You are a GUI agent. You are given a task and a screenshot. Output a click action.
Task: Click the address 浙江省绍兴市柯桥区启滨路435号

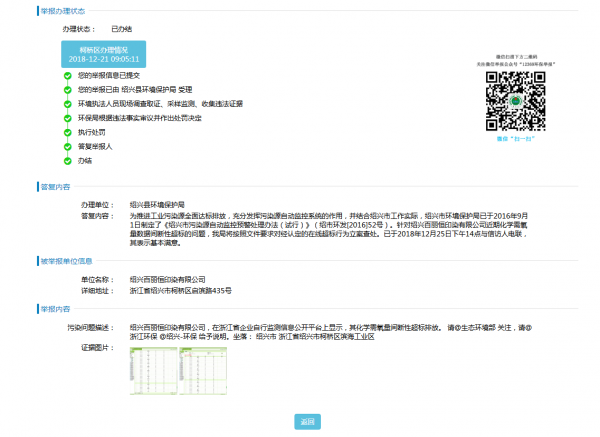(180, 290)
